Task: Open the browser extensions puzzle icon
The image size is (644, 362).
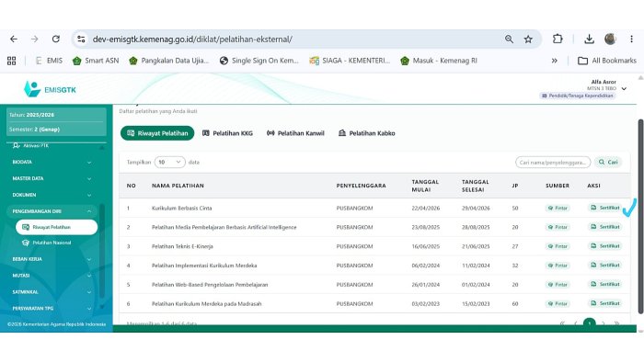Action: tap(558, 39)
